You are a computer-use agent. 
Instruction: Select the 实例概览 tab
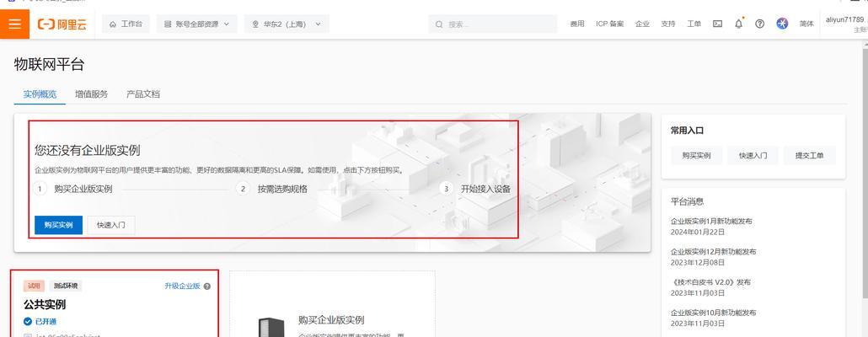coord(40,94)
